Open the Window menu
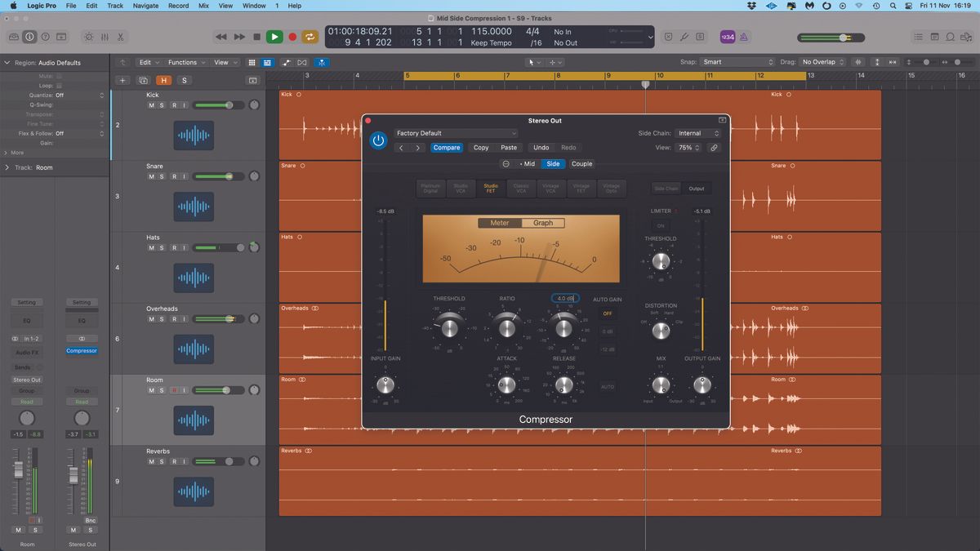 click(254, 6)
